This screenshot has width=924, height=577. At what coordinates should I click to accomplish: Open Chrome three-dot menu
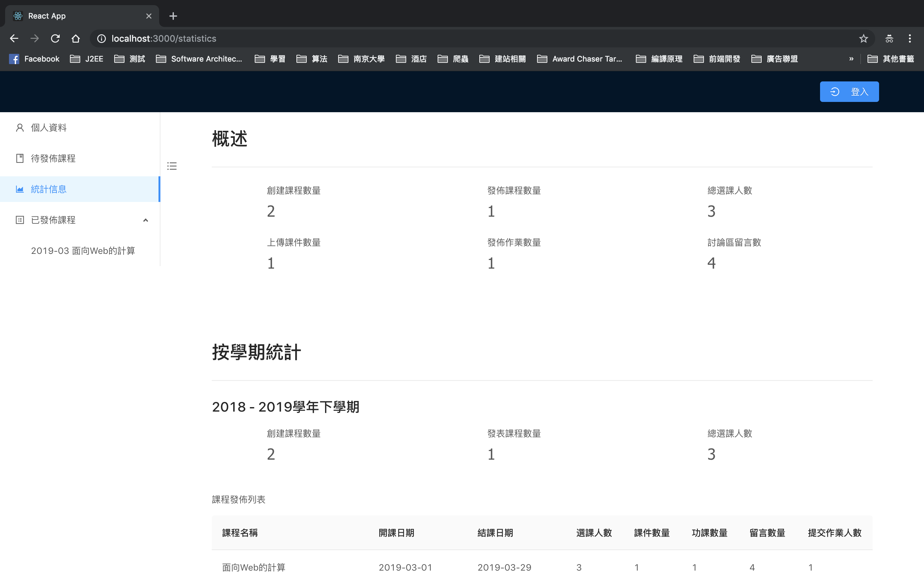tap(910, 38)
